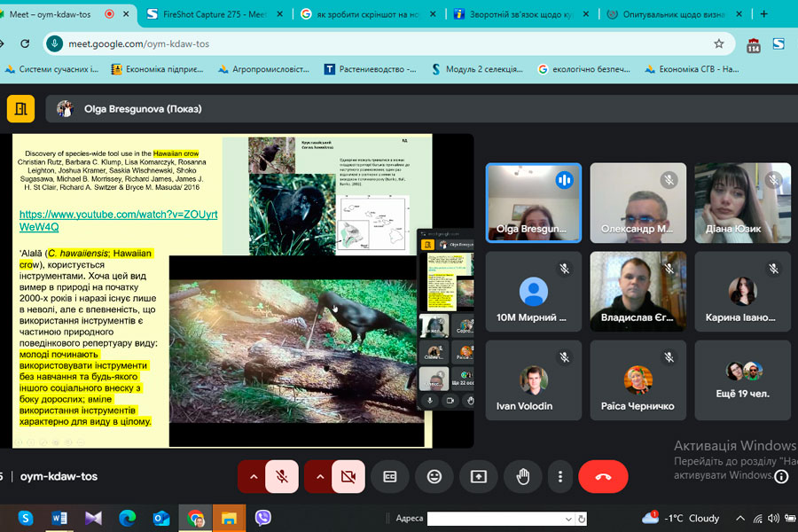Leave the call with red hang-up button
Viewport: 798px width, 532px height.
[x=603, y=476]
